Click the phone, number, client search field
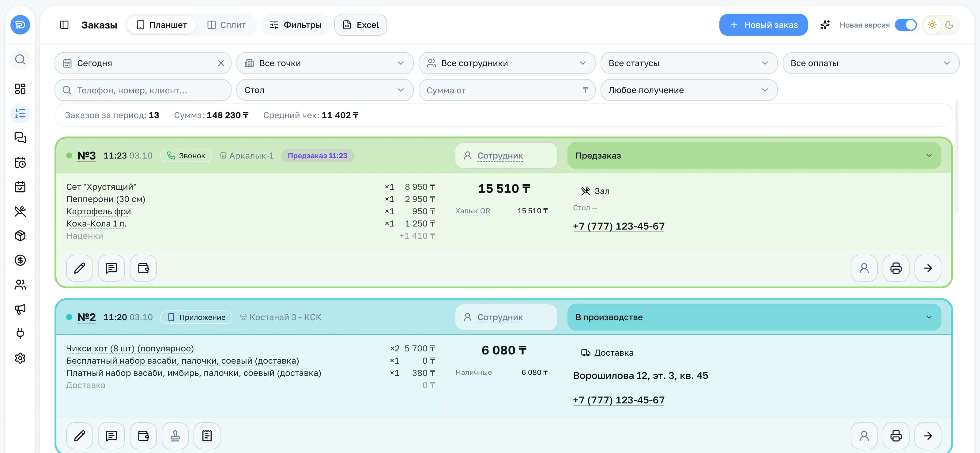Image resolution: width=980 pixels, height=453 pixels. (x=143, y=90)
